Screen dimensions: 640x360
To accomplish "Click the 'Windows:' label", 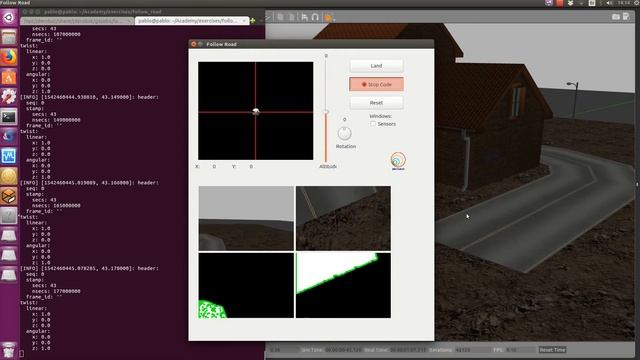I will coord(380,116).
